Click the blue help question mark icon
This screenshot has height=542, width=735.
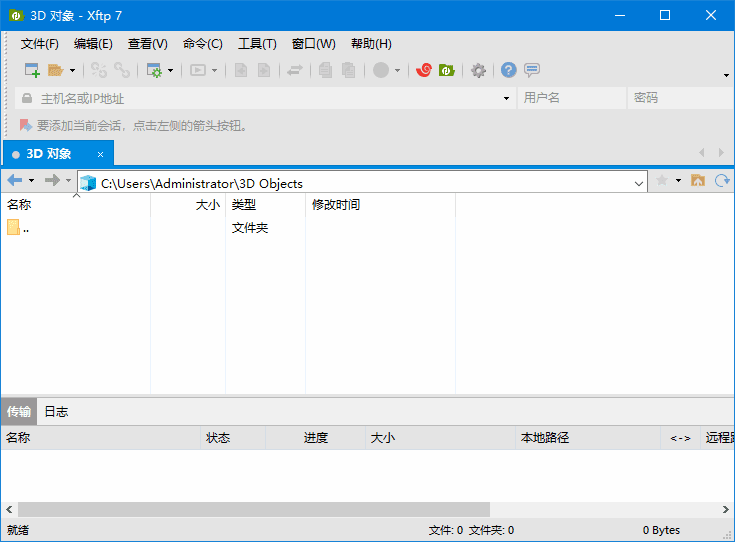point(509,70)
